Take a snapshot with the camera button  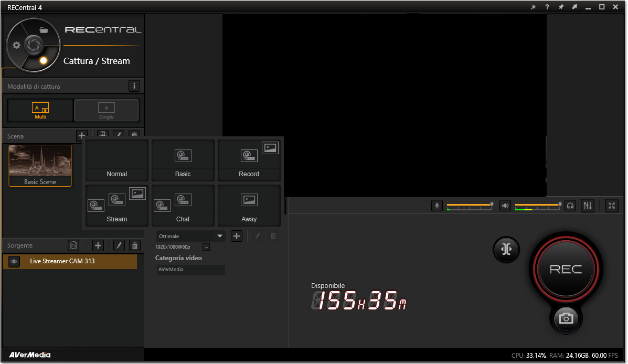[x=566, y=318]
